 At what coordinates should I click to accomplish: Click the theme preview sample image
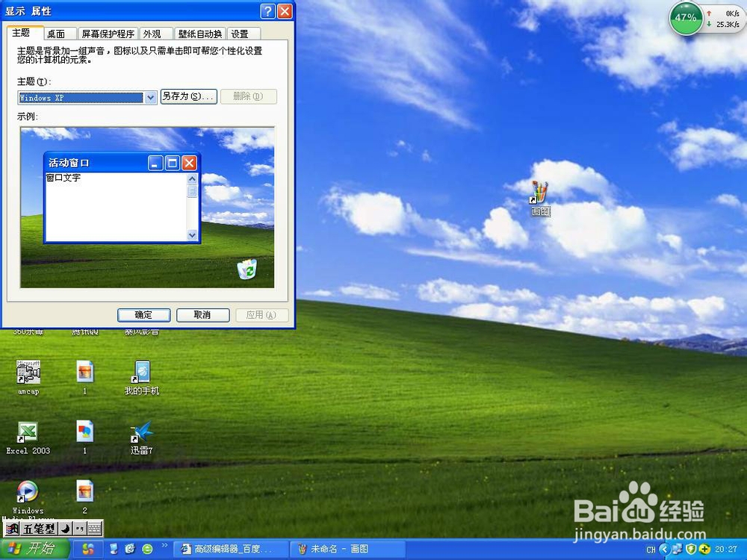coord(147,208)
